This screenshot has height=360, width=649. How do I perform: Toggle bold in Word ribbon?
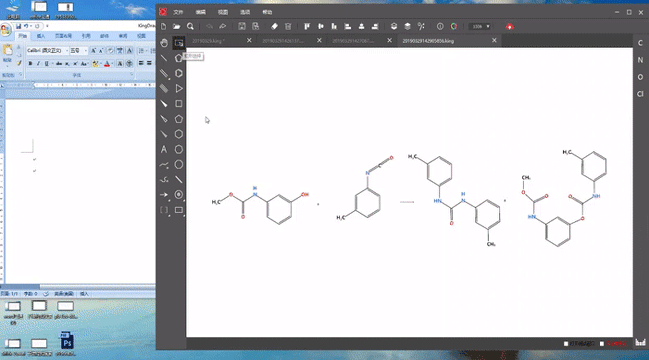[30, 63]
